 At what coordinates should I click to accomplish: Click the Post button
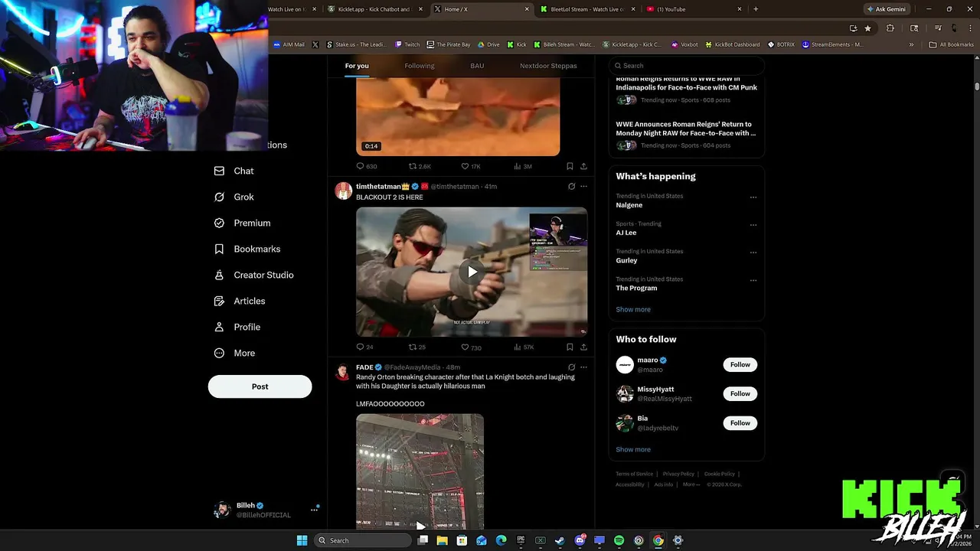260,386
